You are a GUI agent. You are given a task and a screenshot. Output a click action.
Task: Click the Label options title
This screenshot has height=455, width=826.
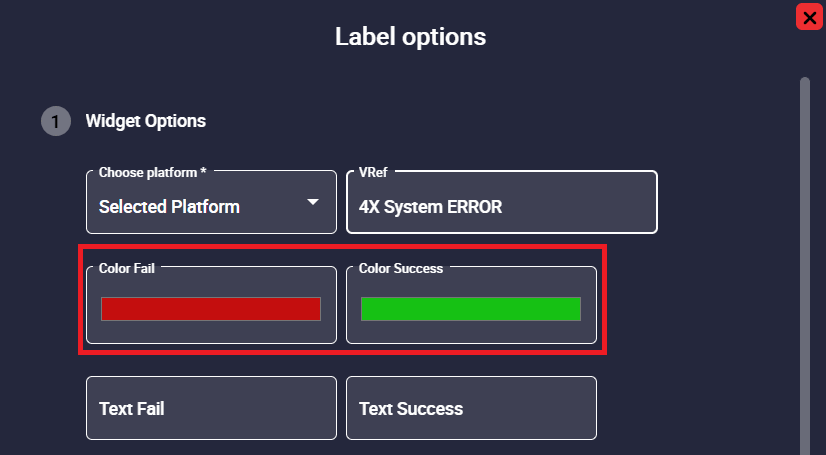coord(410,37)
